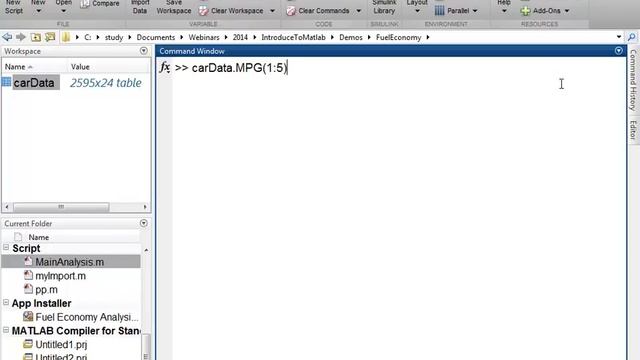The image size is (640, 360).
Task: Click the Current Folder Name column header
Action: point(39,237)
